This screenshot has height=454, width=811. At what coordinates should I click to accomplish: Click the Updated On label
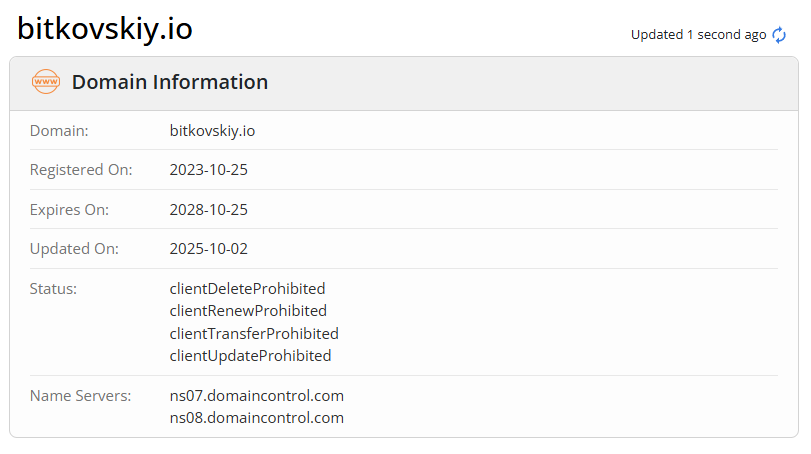pos(74,249)
